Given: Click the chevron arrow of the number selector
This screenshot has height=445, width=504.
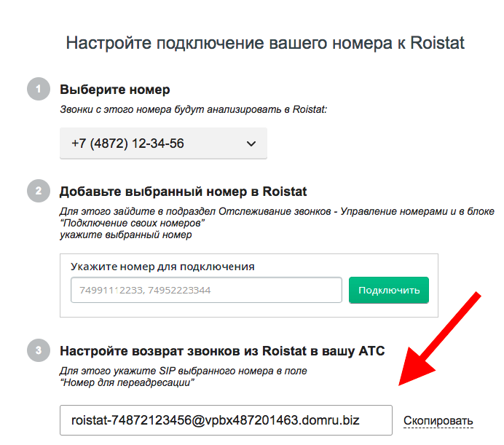Looking at the screenshot, I should click(251, 143).
